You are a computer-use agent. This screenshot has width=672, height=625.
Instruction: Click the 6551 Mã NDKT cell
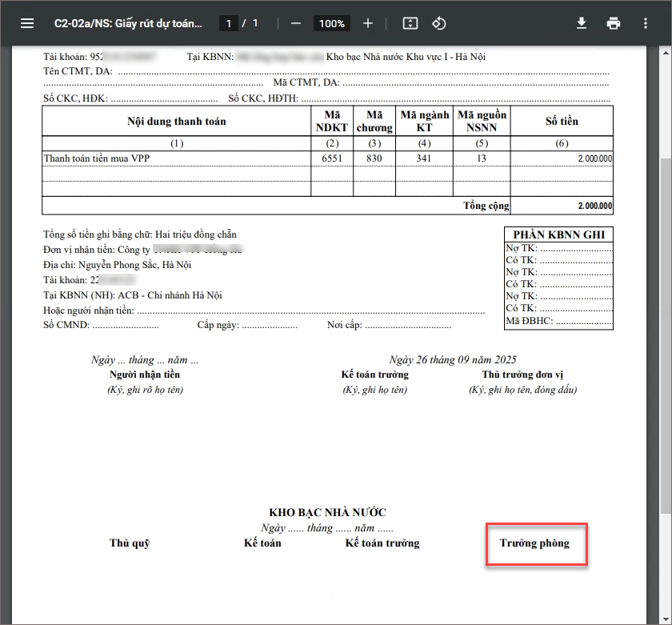[x=332, y=158]
